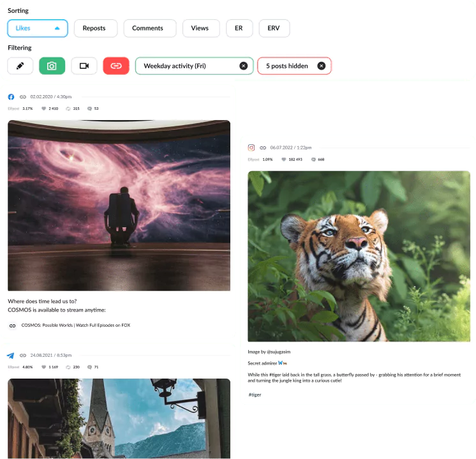Click the comments icon showing 668

click(x=313, y=160)
